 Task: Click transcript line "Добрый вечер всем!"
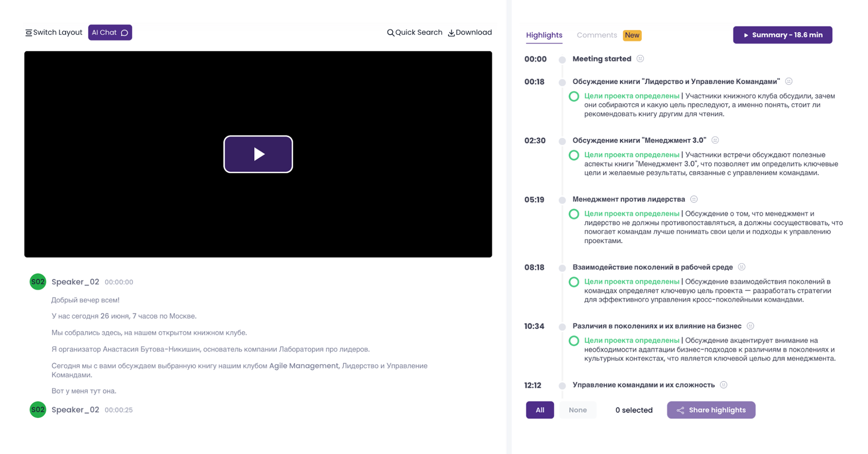coord(85,300)
